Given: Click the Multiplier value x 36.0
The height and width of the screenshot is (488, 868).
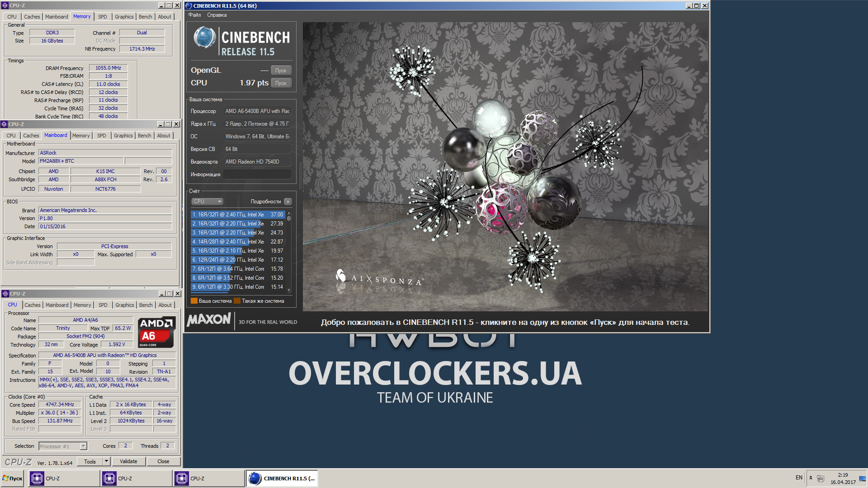Looking at the screenshot, I should [60, 413].
